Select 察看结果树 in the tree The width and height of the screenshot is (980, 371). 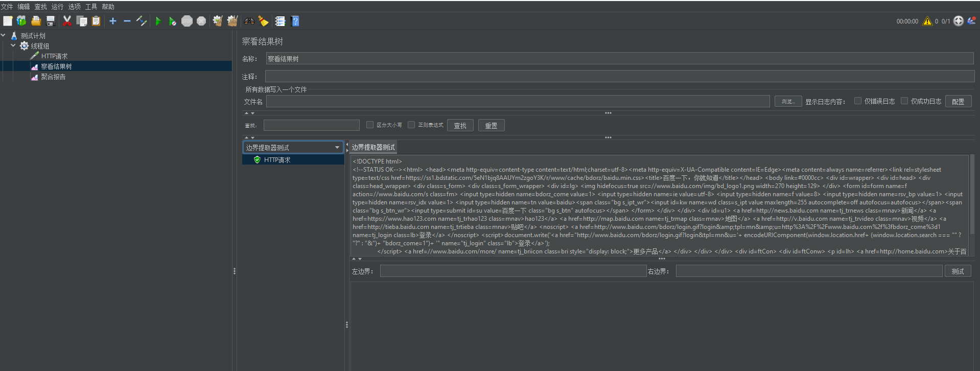click(56, 66)
